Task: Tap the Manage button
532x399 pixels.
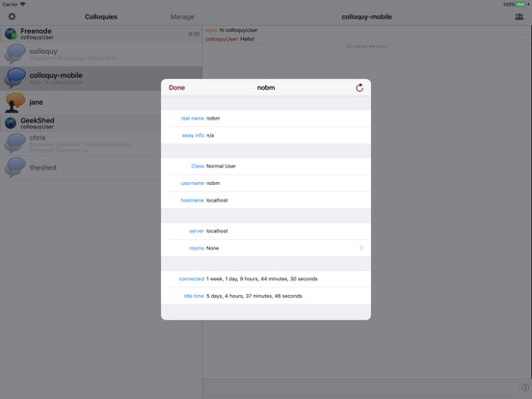Action: pos(182,16)
